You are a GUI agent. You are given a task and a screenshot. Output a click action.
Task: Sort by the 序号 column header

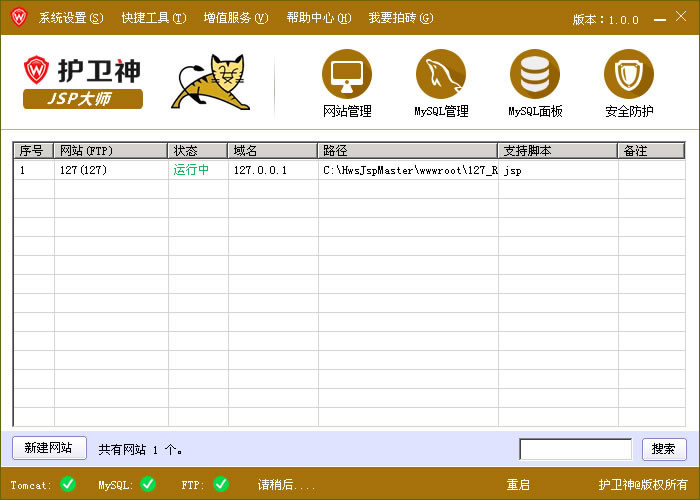[x=33, y=150]
